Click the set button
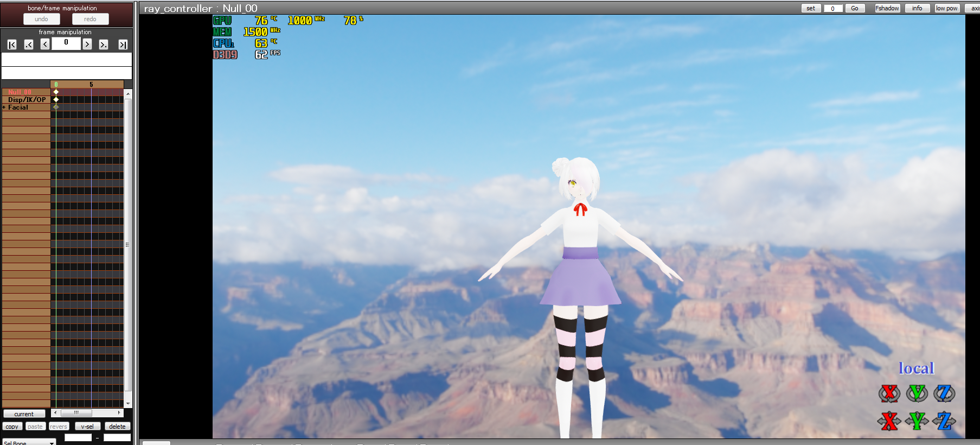 (x=811, y=8)
